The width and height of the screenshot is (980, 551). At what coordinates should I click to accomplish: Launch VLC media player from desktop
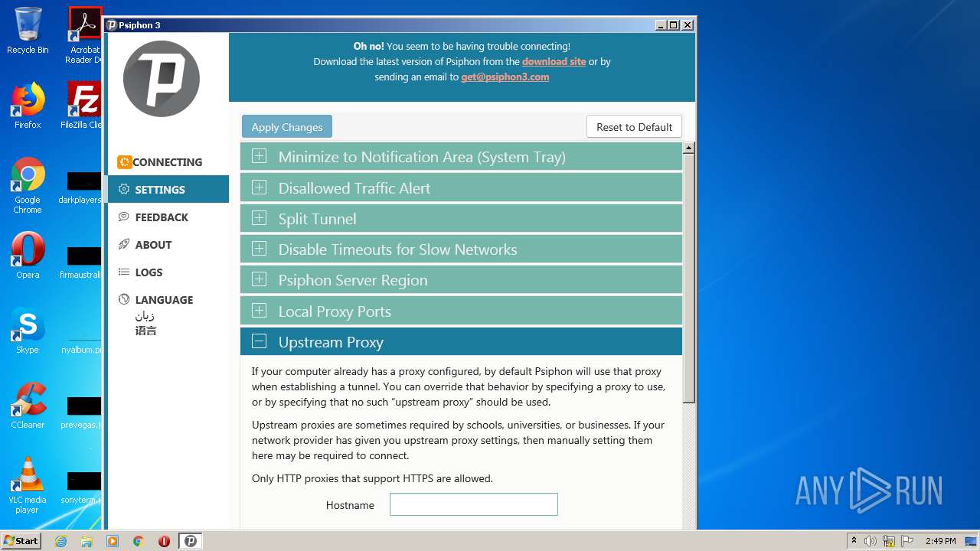(x=28, y=485)
